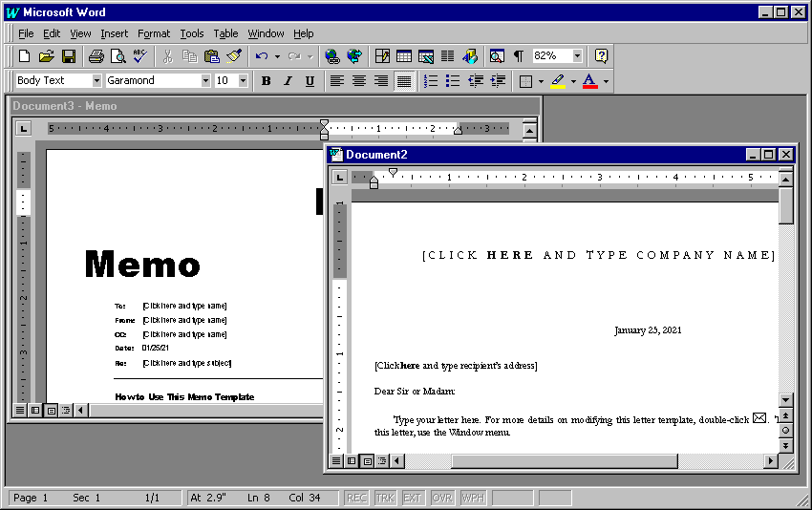Screen dimensions: 812x510
Task: Copy selection using the toolbar icon
Action: [x=189, y=56]
